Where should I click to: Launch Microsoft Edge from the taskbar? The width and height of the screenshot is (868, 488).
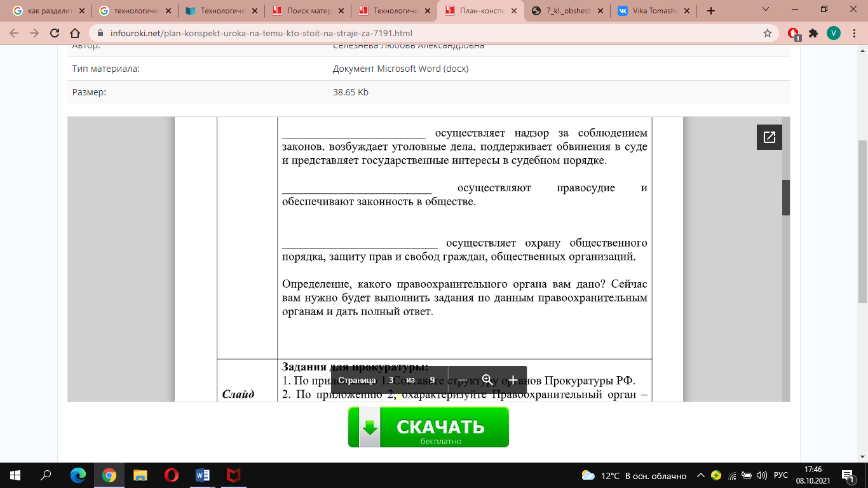click(78, 475)
